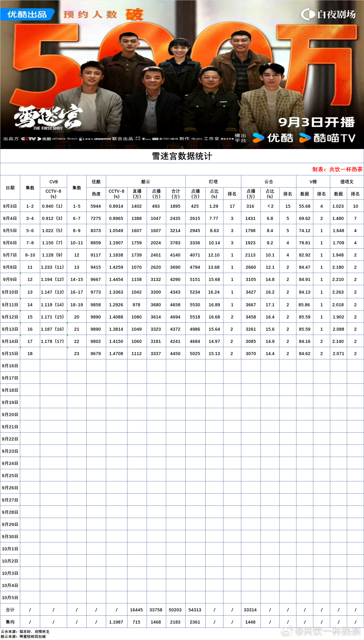Click the 日期 column header
The height and width of the screenshot is (640, 364).
(10, 188)
